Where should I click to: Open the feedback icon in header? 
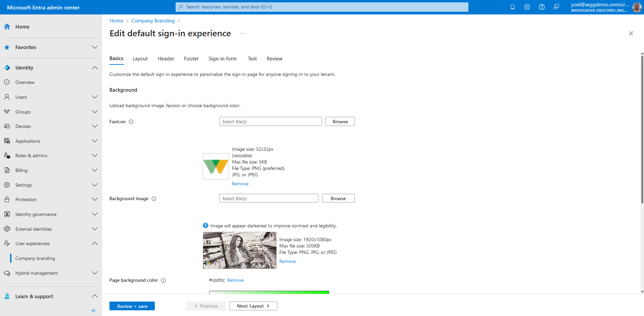coord(556,7)
